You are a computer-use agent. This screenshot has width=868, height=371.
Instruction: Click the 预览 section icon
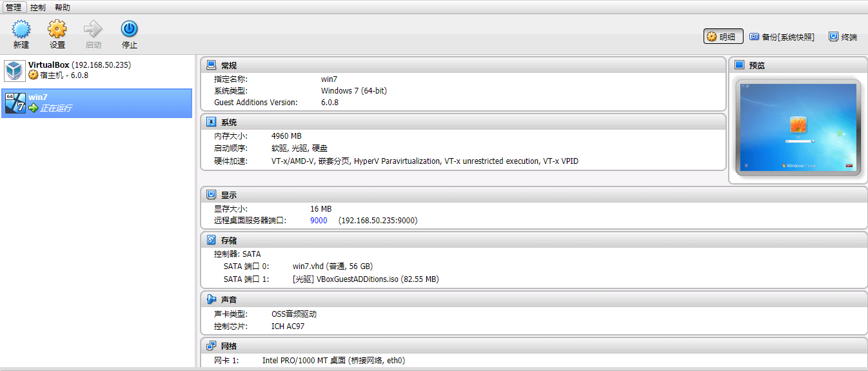[740, 65]
